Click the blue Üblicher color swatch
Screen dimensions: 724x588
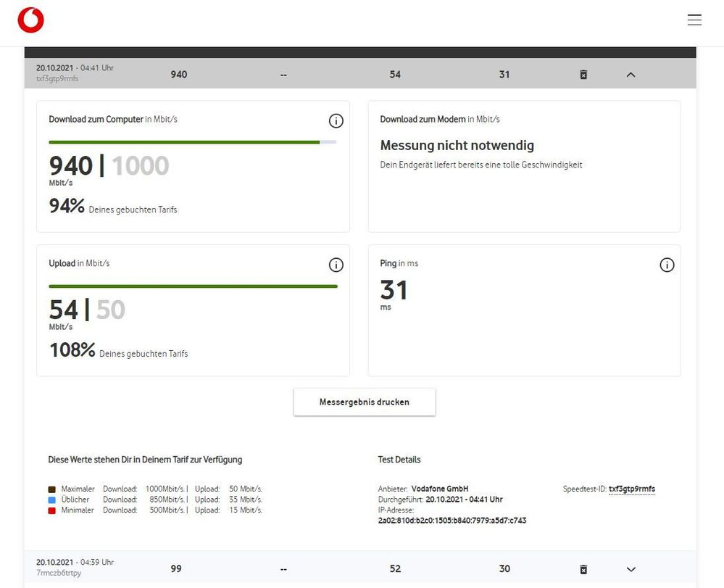point(52,500)
